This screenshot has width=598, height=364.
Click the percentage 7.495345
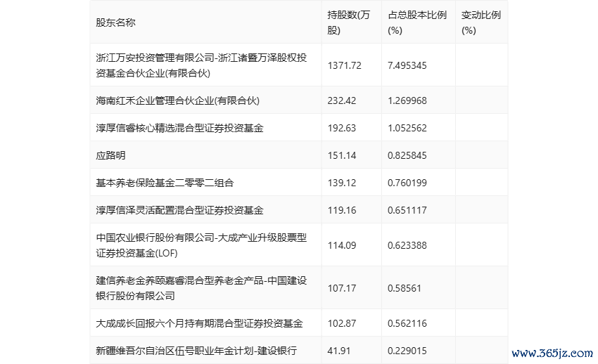point(407,65)
